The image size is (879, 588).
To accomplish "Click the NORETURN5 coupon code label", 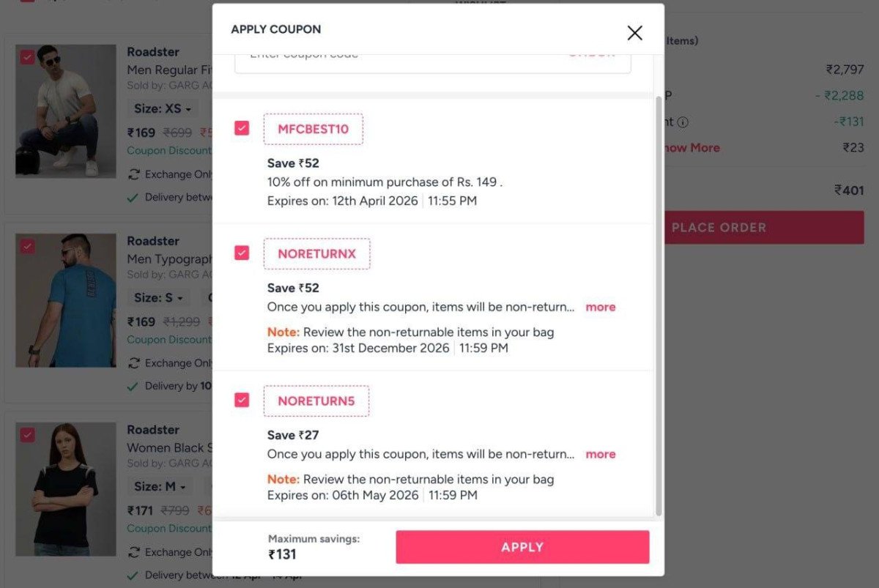I will [x=316, y=401].
